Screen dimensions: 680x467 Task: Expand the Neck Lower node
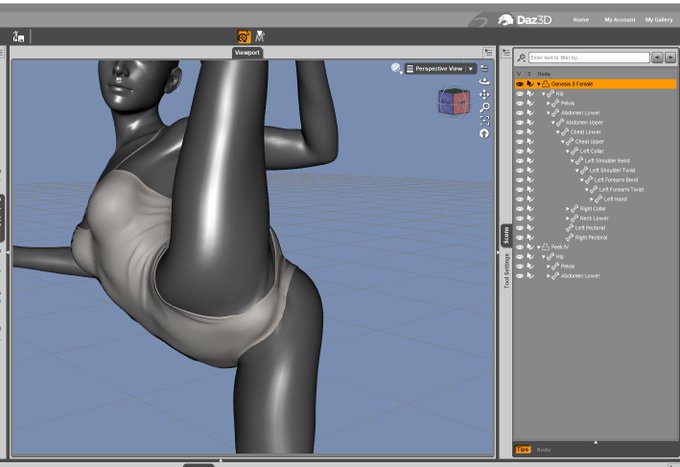(x=567, y=218)
